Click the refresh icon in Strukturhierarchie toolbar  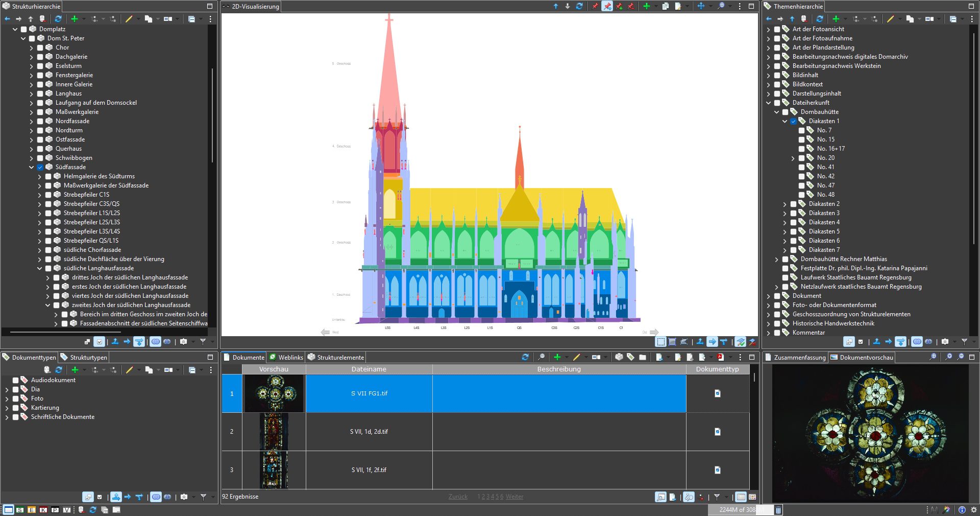click(x=58, y=19)
